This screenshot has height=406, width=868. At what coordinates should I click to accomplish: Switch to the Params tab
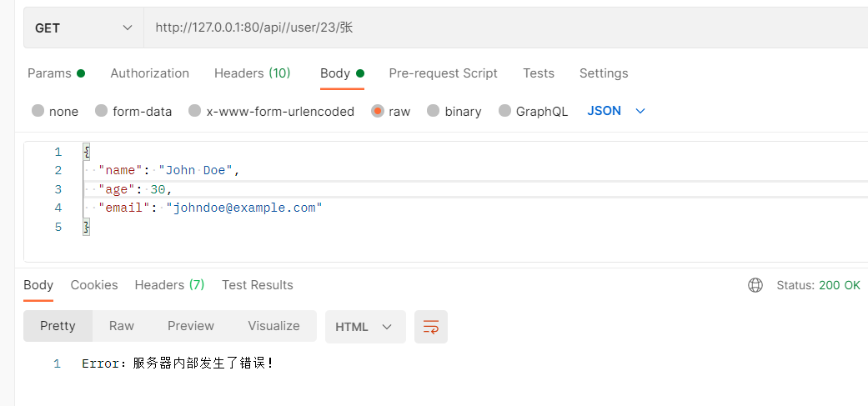click(x=56, y=73)
